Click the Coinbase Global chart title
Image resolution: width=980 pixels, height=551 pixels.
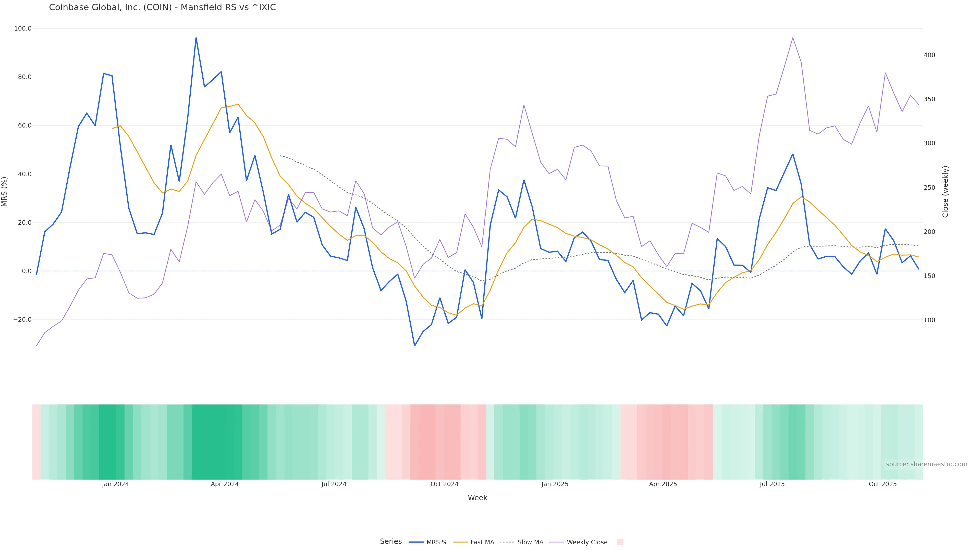click(163, 8)
